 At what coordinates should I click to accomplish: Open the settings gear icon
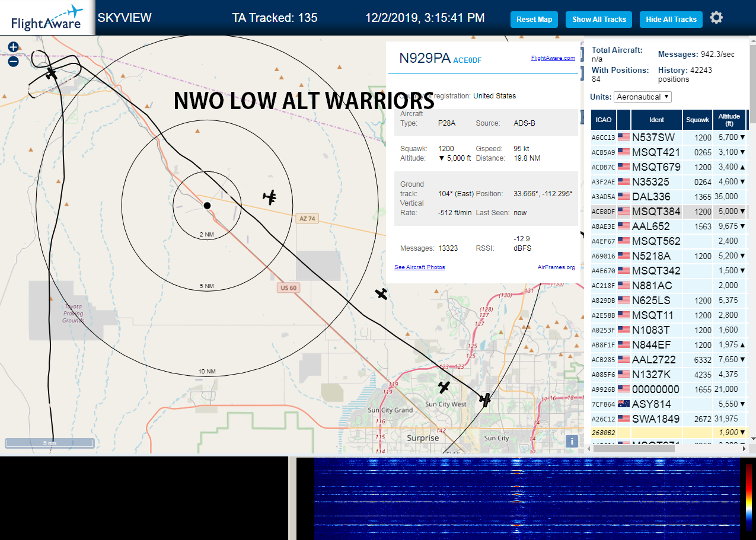point(716,18)
